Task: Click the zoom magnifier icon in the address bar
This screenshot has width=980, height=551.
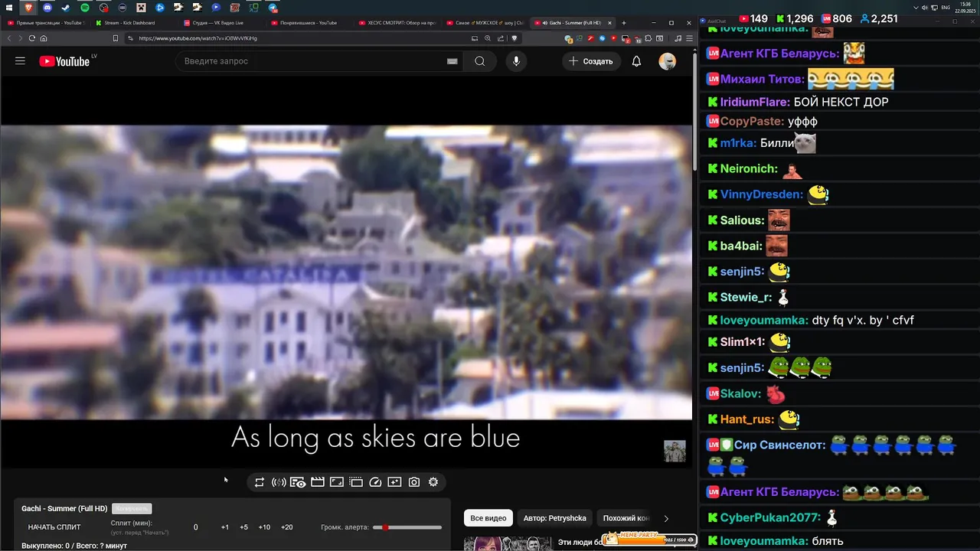Action: coord(488,38)
